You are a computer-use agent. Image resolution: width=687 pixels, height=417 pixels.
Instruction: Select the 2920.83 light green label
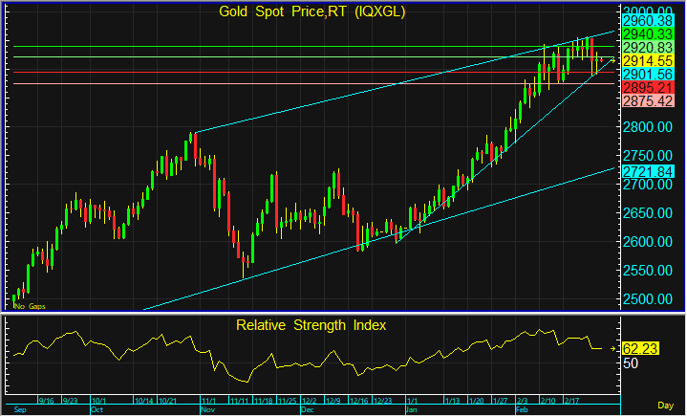pyautogui.click(x=647, y=47)
